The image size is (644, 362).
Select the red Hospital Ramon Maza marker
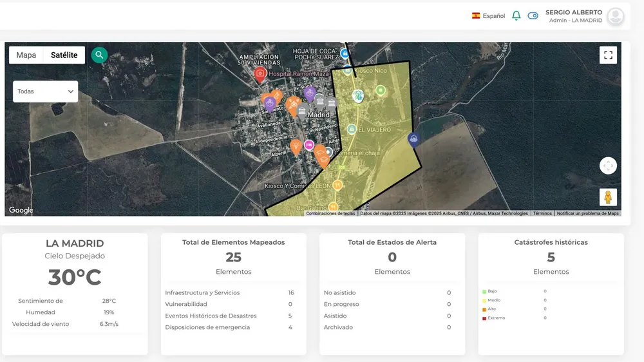260,73
